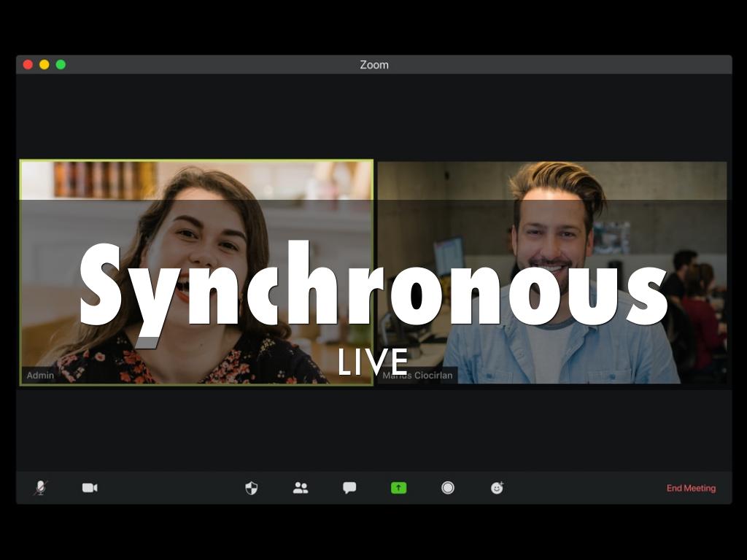
Task: Click the empty dark area above the videos
Action: point(373,117)
